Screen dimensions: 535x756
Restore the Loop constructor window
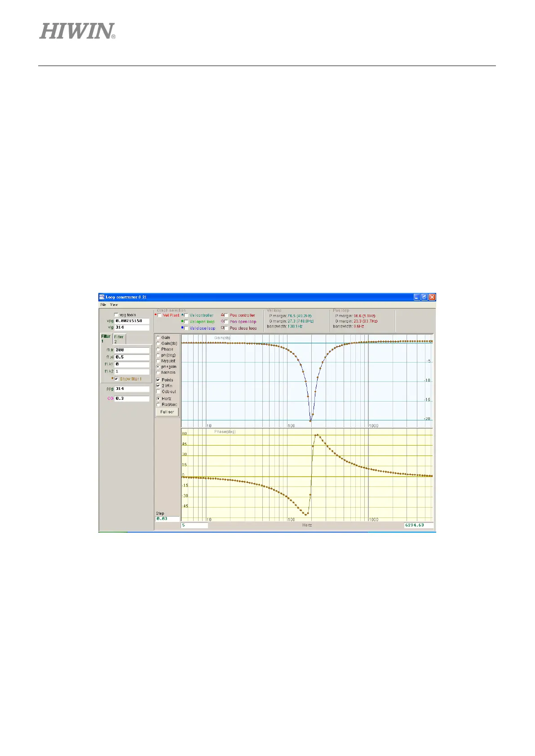(x=424, y=297)
